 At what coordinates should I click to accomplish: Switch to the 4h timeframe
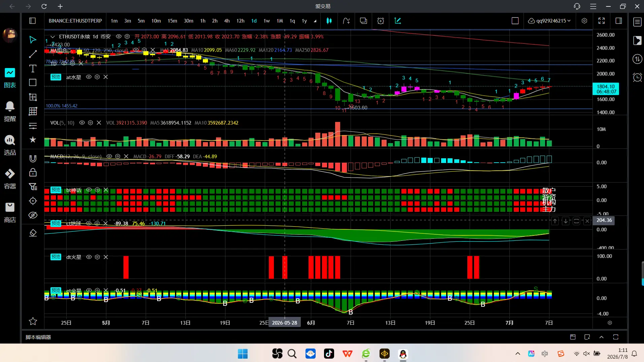pyautogui.click(x=227, y=21)
